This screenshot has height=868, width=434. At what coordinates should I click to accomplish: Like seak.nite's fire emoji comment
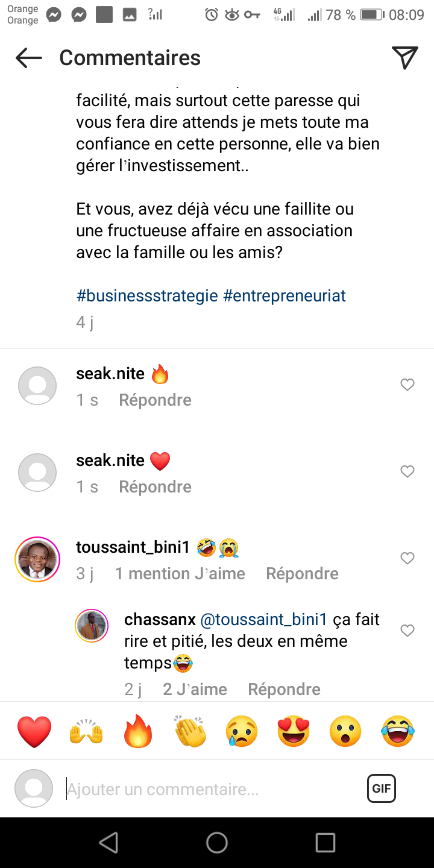[407, 385]
